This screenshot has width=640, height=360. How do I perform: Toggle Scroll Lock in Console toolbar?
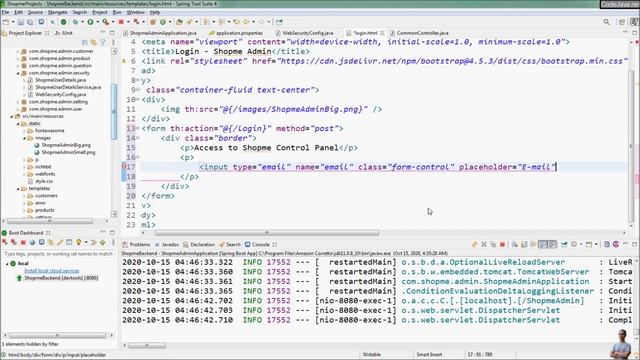[524, 244]
